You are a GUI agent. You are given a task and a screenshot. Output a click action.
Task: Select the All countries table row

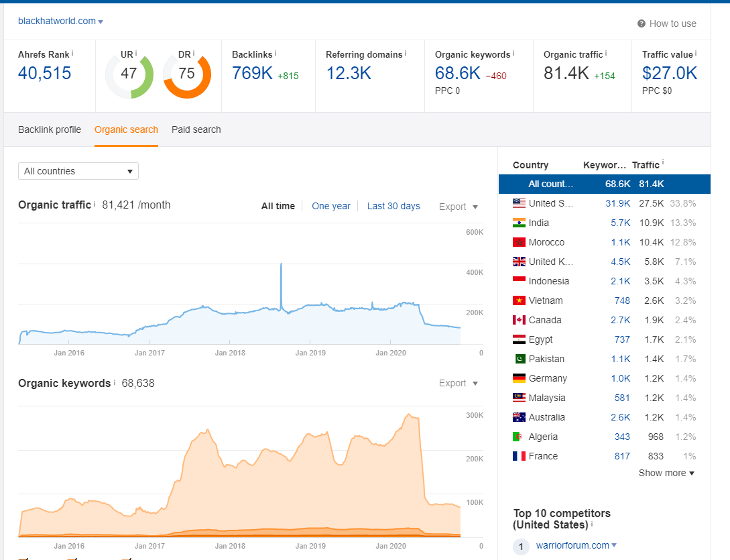[x=604, y=184]
